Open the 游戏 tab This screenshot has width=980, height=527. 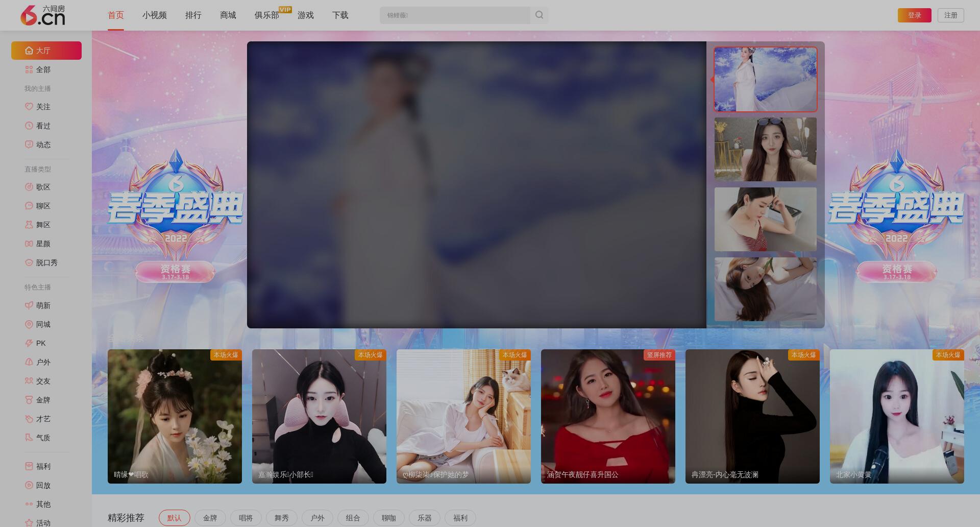tap(306, 15)
